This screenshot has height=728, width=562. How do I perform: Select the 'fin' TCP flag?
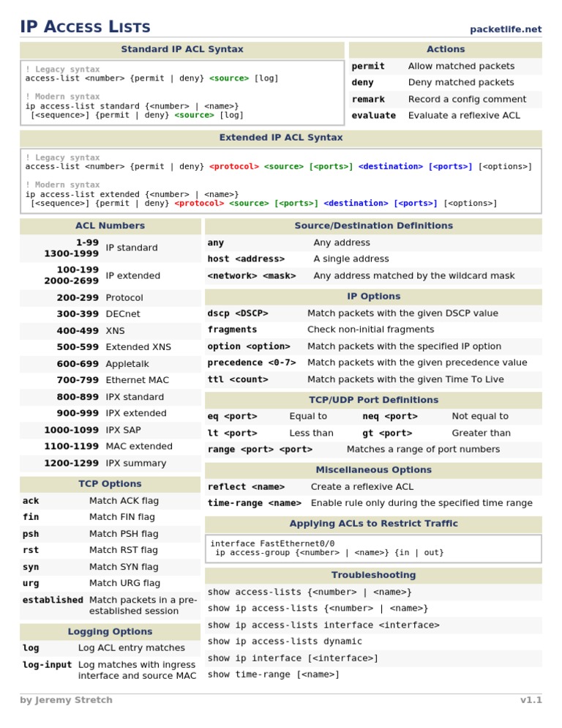[31, 517]
